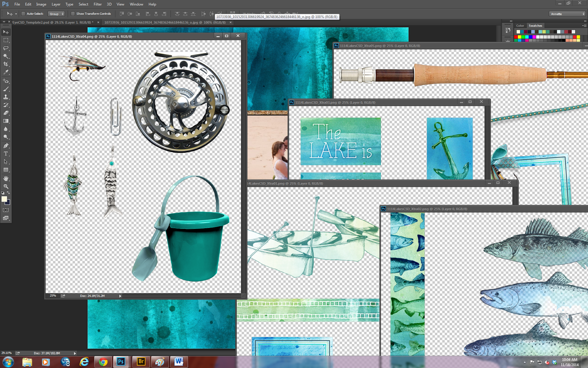Switch to EyeCSD_Template2.psd document tab

coord(53,22)
